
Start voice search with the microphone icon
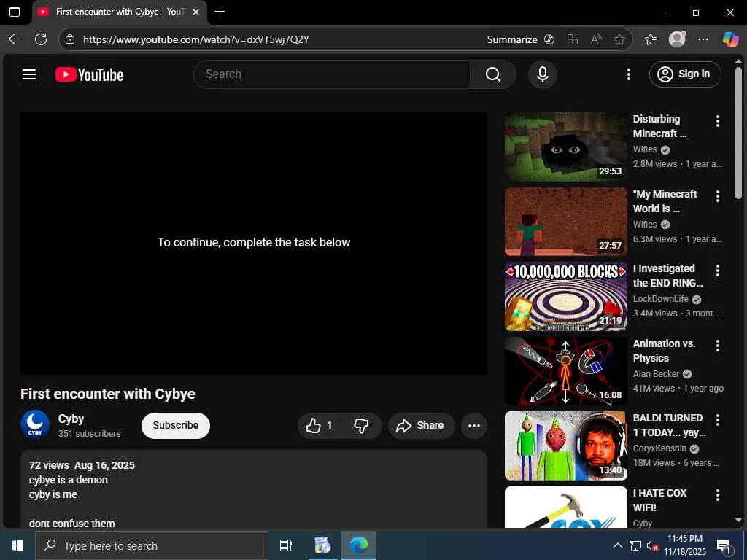point(542,74)
